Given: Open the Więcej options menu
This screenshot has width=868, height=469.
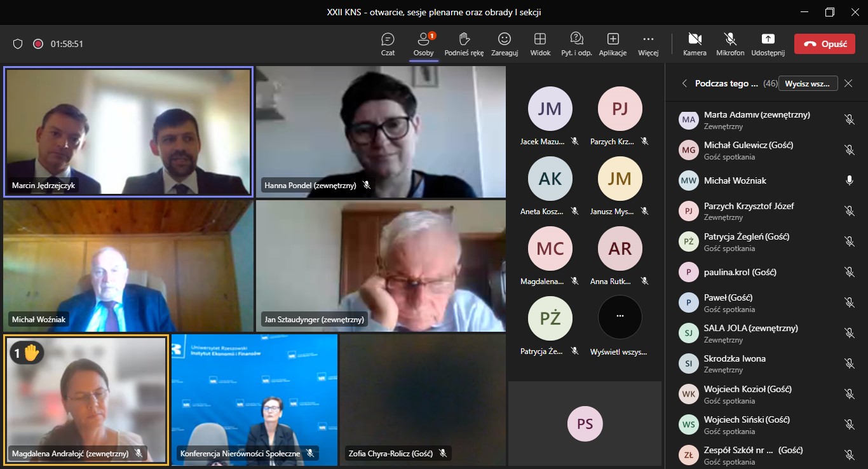Looking at the screenshot, I should point(648,43).
